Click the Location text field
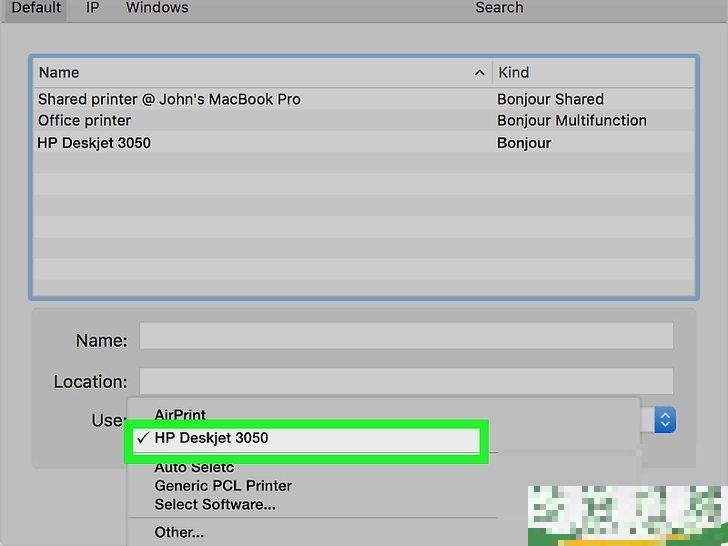 (x=405, y=380)
